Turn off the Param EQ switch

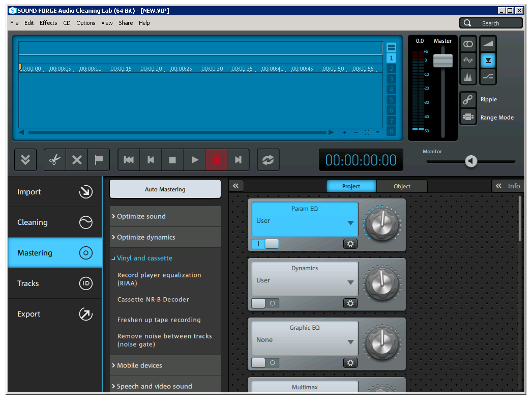point(265,244)
